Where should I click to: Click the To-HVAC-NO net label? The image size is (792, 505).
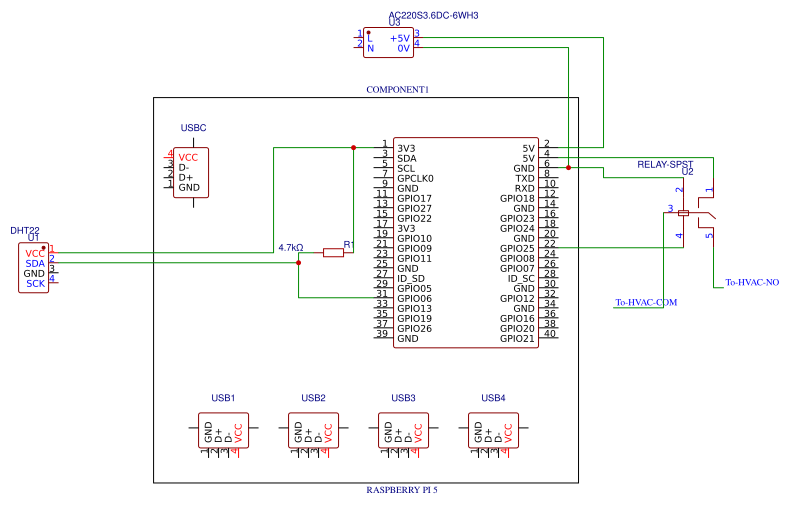coord(752,282)
